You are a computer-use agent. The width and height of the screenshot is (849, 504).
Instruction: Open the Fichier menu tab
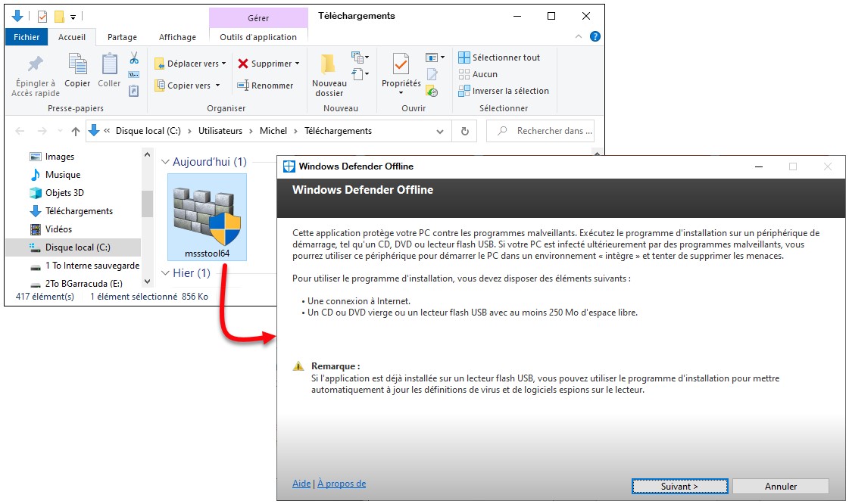(x=27, y=37)
